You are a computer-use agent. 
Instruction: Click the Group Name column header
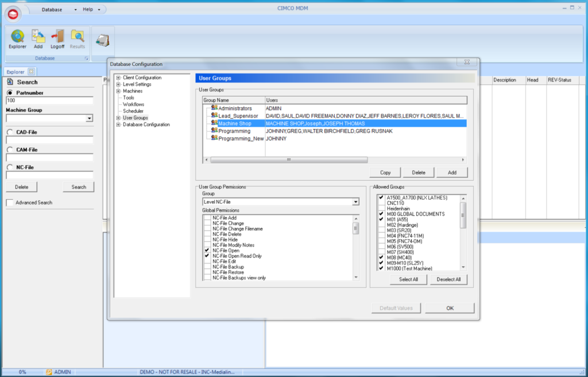[234, 100]
